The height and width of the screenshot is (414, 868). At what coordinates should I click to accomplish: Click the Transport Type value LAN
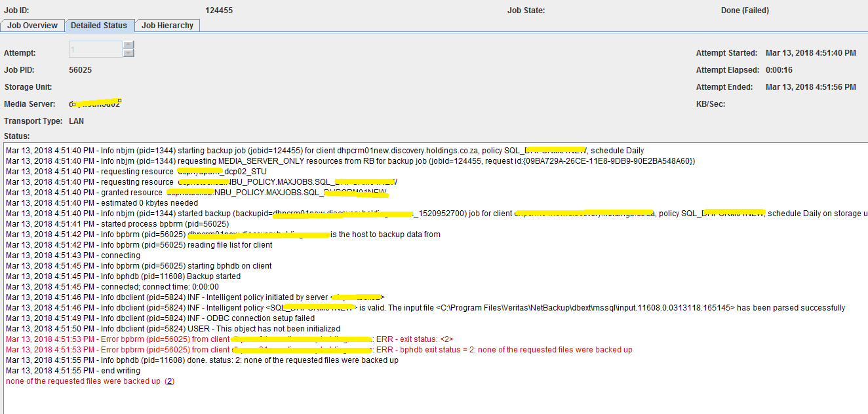pos(76,121)
